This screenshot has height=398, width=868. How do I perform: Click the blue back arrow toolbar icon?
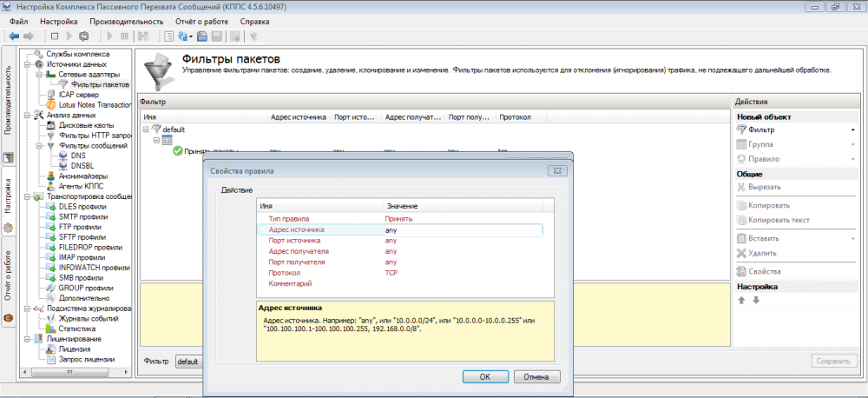point(15,36)
